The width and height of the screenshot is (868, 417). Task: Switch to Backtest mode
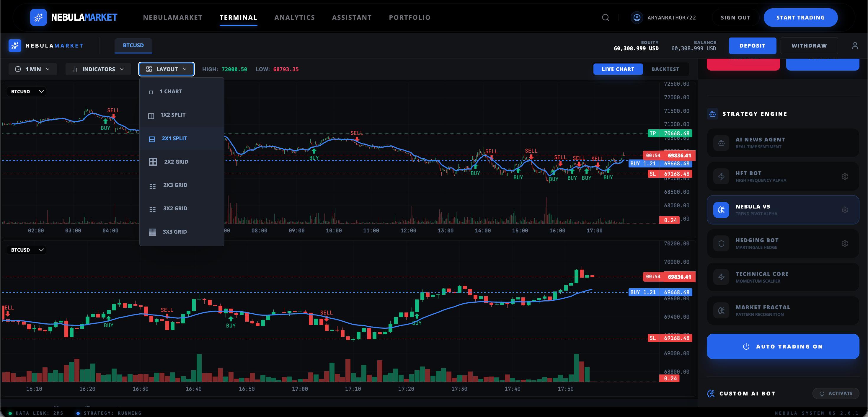665,69
